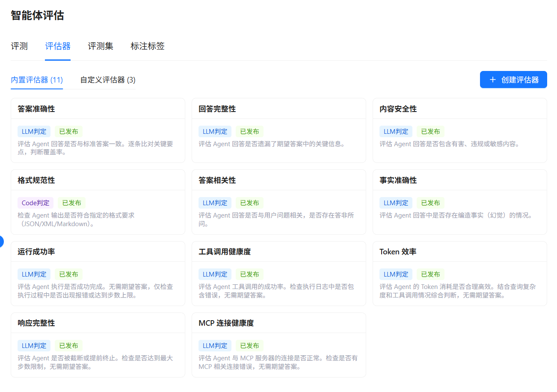Open the 格式规范性 evaluator card
Viewport: 557px width, 392px height.
tap(98, 202)
